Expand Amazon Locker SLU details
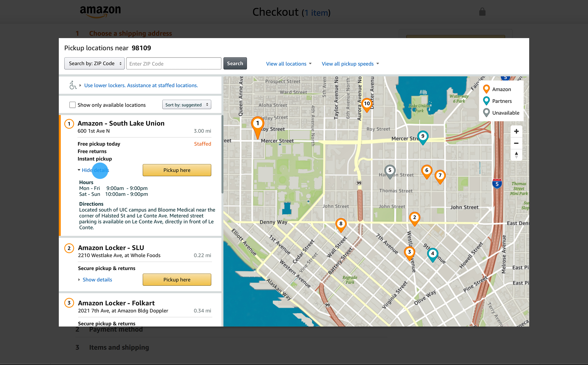The image size is (588, 365). (x=97, y=280)
